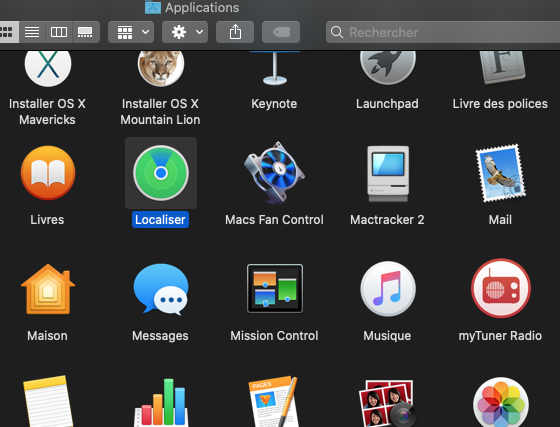Click the Messages name label
This screenshot has width=560, height=427.
160,336
